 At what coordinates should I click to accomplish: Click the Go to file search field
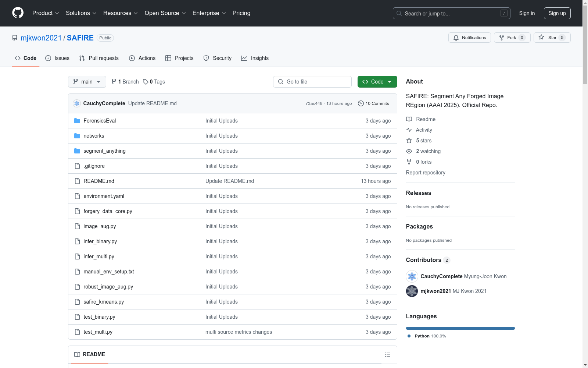pos(312,82)
